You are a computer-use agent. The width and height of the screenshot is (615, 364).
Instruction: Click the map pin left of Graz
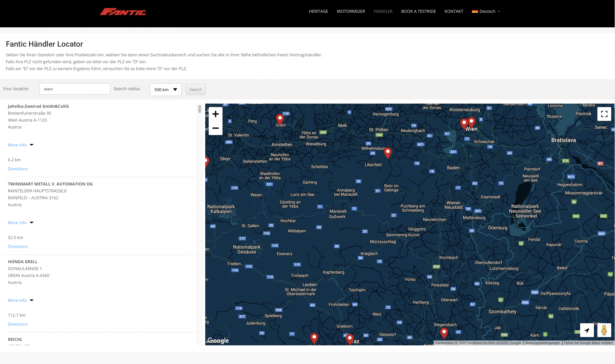[314, 338]
